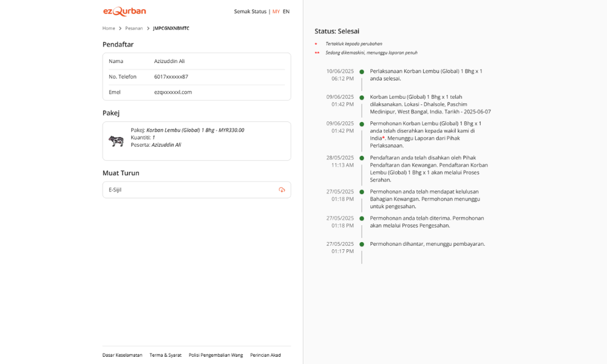Download the E-Sijil using download icon
The height and width of the screenshot is (364, 607).
[x=282, y=190]
